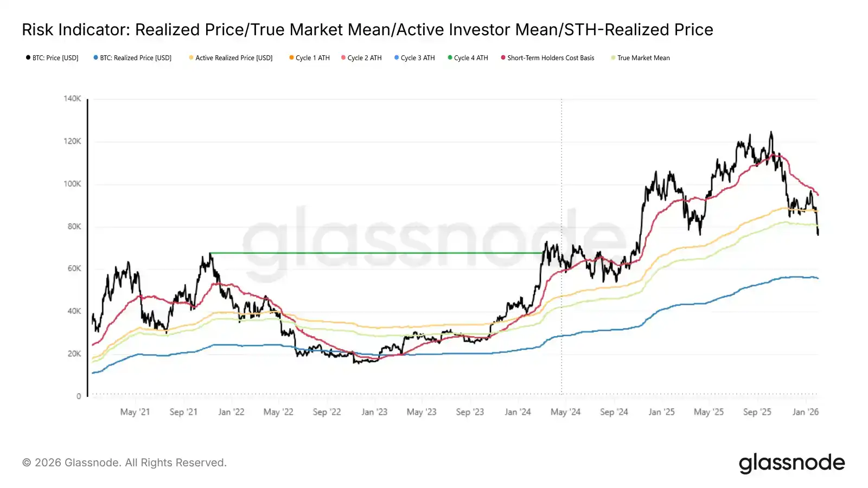Viewport: 868px width, 488px height.
Task: Click the Jan '22 x-axis tick label
Action: [231, 412]
